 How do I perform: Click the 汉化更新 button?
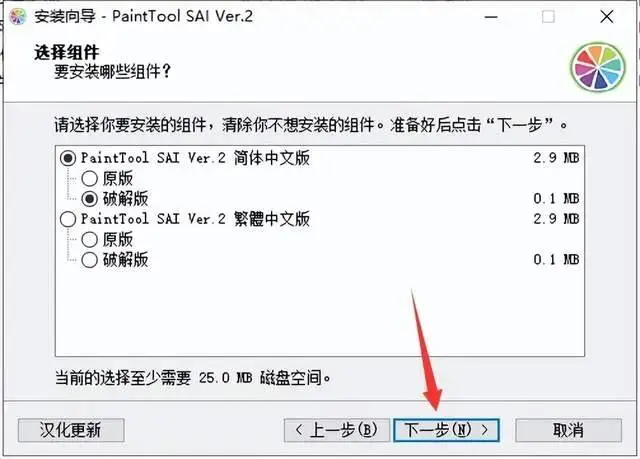pos(71,430)
